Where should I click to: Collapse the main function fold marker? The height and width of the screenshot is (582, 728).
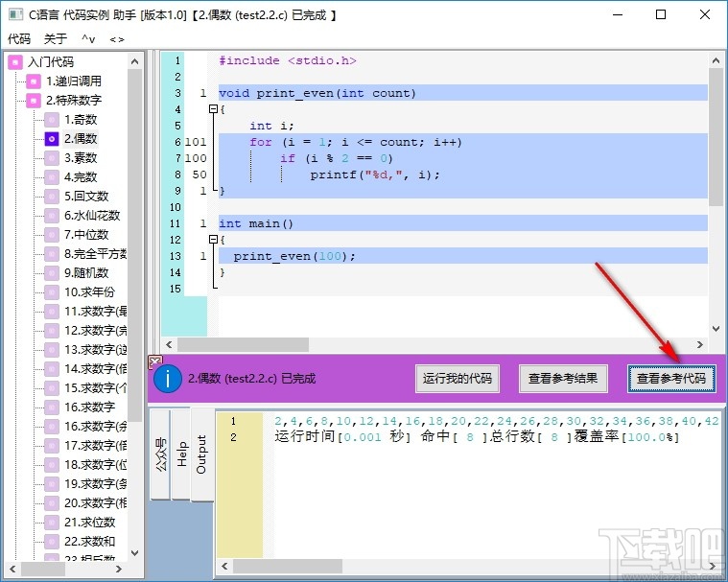point(213,240)
